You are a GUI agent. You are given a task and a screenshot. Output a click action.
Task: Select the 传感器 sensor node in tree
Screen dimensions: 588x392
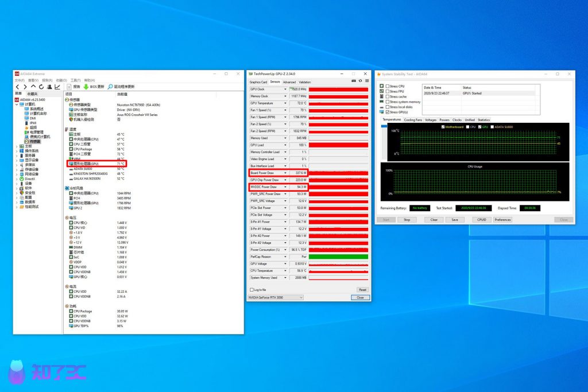click(x=32, y=142)
